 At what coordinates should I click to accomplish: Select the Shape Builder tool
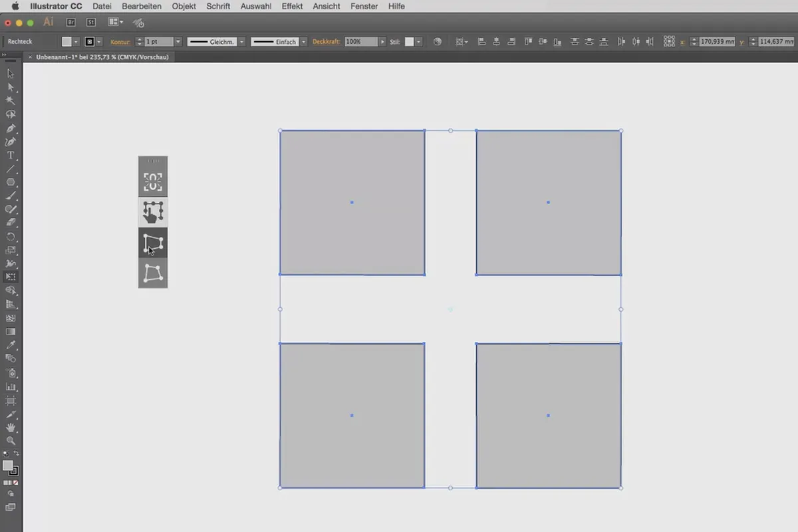click(11, 291)
